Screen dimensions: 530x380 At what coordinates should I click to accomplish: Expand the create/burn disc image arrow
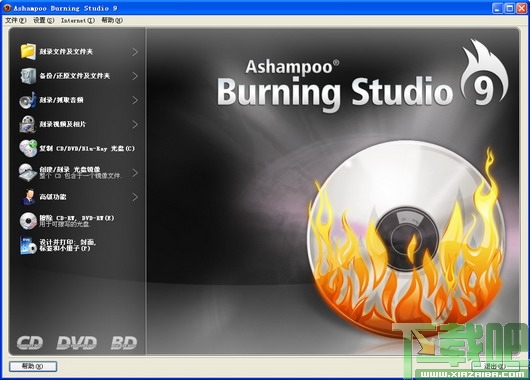pyautogui.click(x=135, y=173)
